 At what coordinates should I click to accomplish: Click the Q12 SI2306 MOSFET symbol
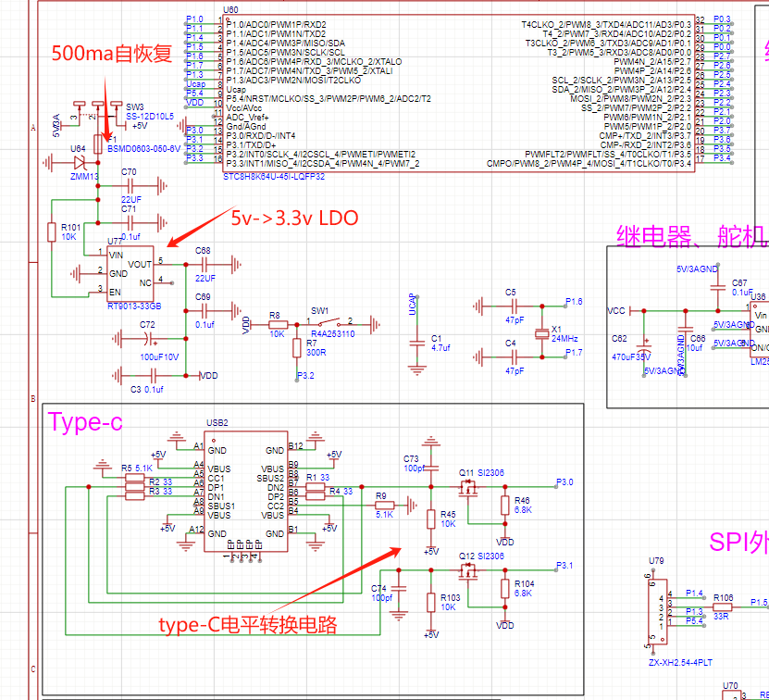click(468, 570)
